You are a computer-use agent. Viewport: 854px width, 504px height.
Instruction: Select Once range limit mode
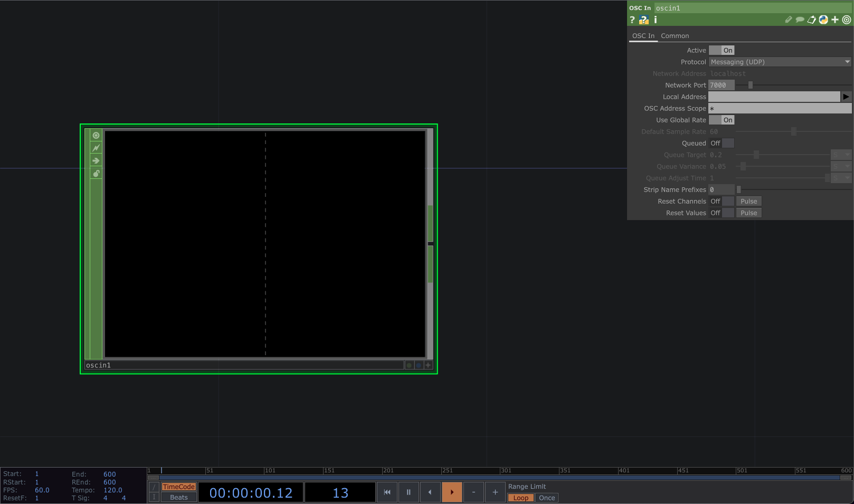point(547,498)
